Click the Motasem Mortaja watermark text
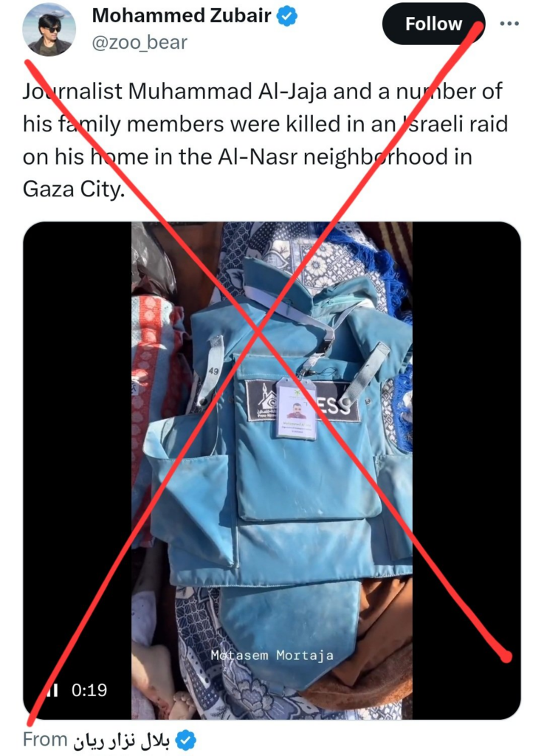Viewport: 544px width, 756px height. tap(272, 656)
